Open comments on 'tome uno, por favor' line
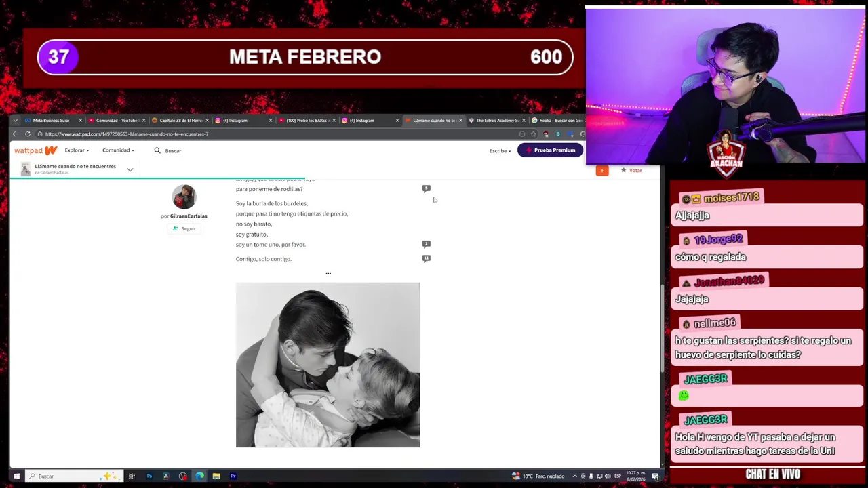This screenshot has width=868, height=488. [426, 244]
